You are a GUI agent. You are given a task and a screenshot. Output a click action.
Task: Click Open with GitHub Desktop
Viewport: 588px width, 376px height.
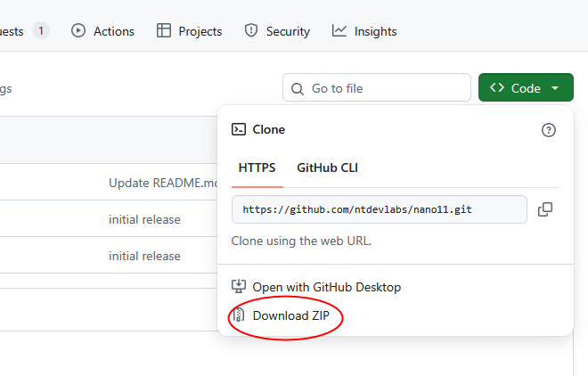click(326, 287)
